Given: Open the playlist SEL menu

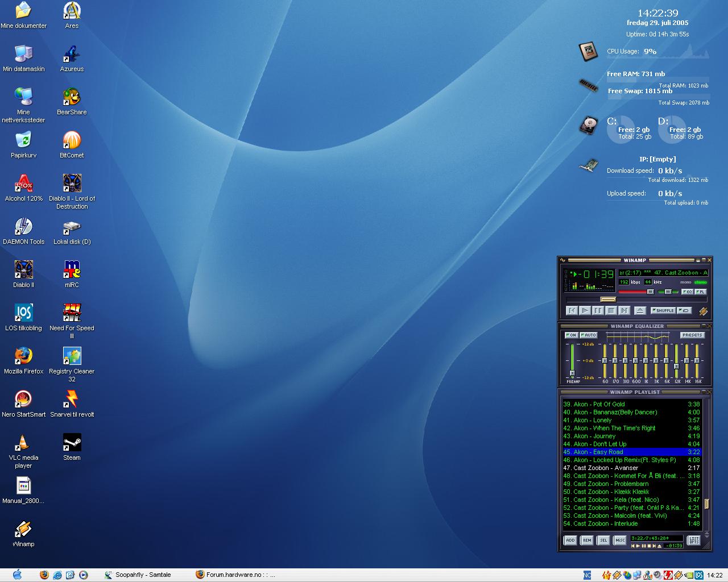Looking at the screenshot, I should pyautogui.click(x=603, y=540).
